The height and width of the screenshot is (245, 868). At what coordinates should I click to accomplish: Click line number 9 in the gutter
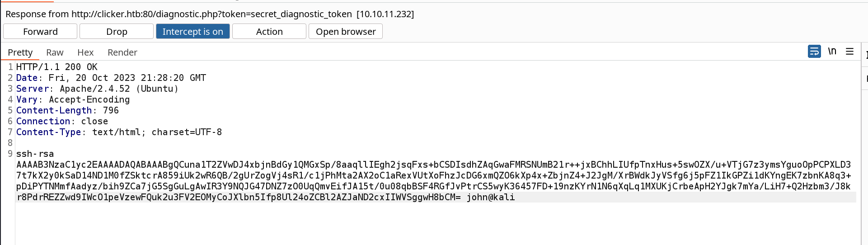10,154
